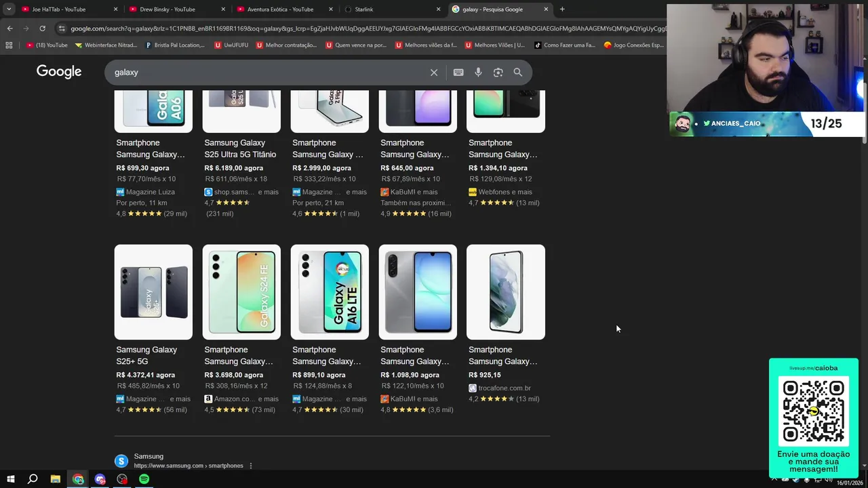Open File Explorer from taskbar
The height and width of the screenshot is (488, 868).
[x=56, y=479]
